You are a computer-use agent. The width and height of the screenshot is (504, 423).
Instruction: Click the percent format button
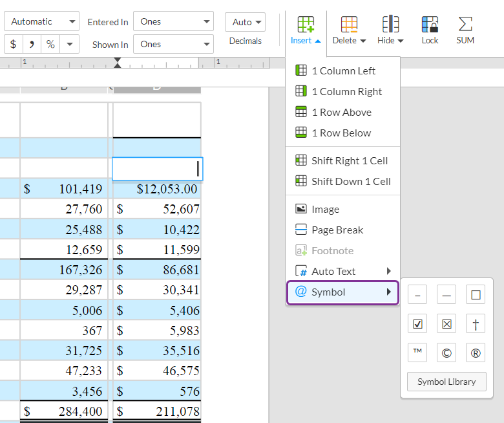click(x=50, y=44)
